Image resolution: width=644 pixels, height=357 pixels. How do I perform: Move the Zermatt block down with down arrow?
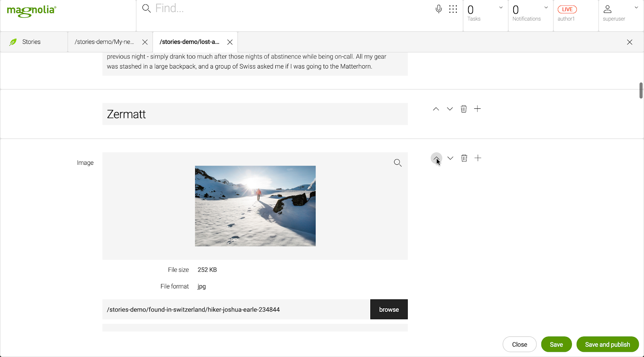click(x=450, y=108)
